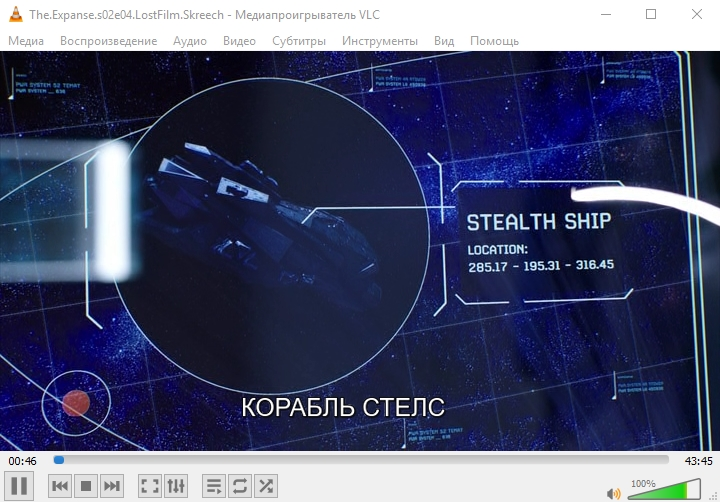Stop playback with the stop button

[86, 486]
